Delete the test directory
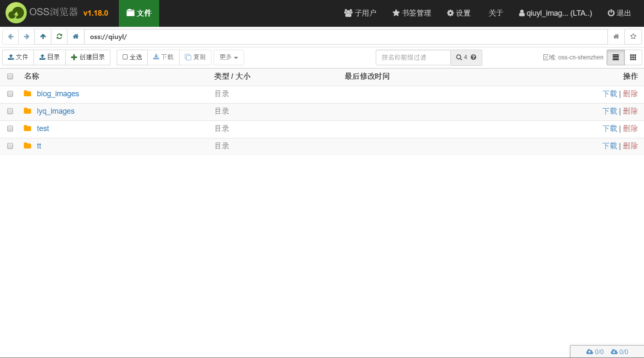The width and height of the screenshot is (644, 358). [x=630, y=129]
